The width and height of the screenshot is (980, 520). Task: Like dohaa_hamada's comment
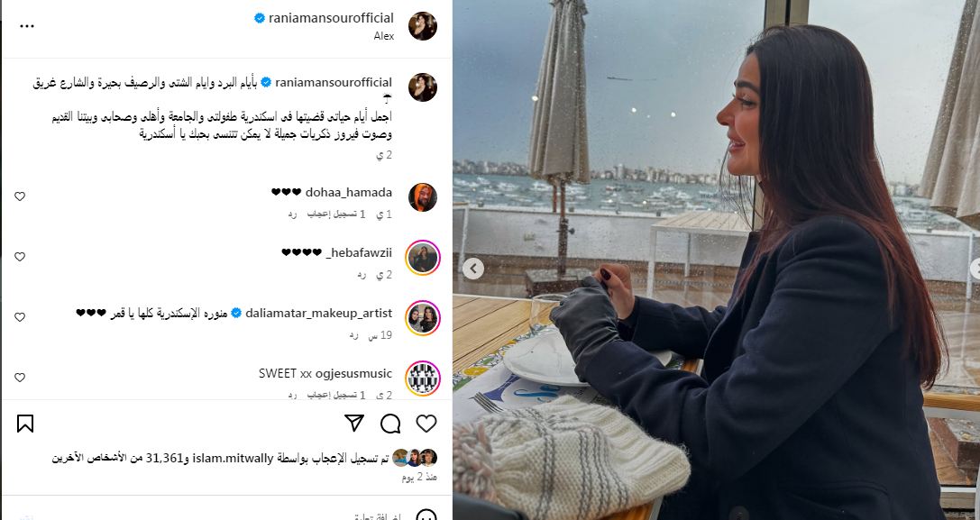(20, 196)
